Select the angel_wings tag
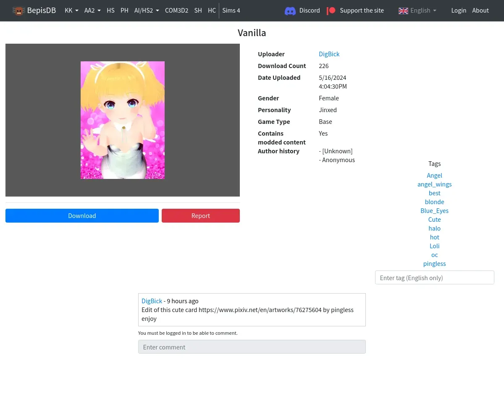 [434, 184]
